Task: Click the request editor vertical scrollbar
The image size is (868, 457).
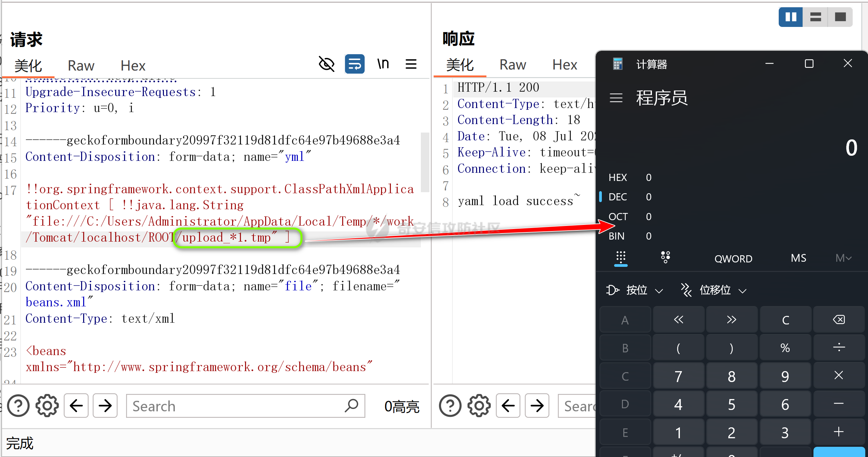Action: coord(425,163)
